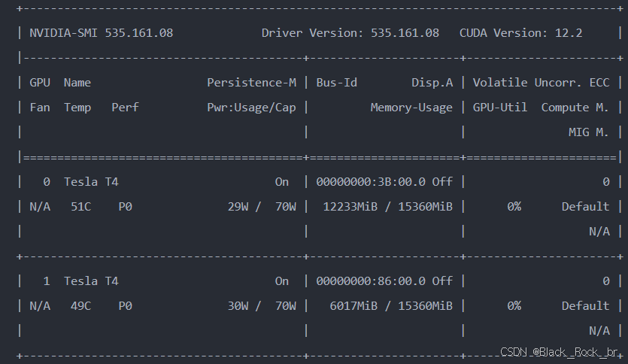Click the Memory-Usage header text
Image resolution: width=628 pixels, height=364 pixels.
click(411, 108)
